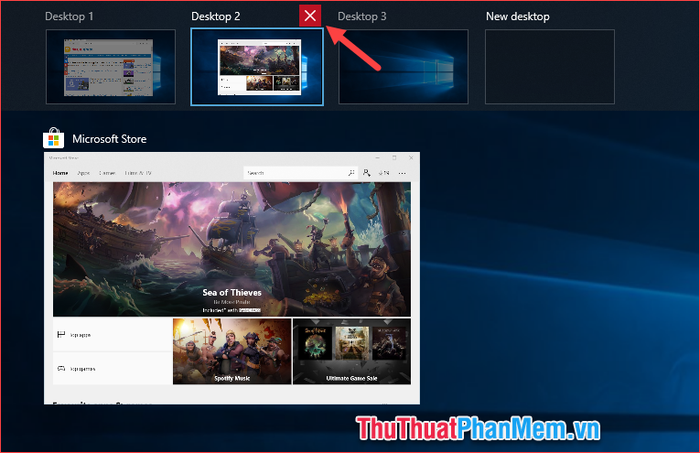Click the Microsoft Store shopping bag icon

[54, 138]
